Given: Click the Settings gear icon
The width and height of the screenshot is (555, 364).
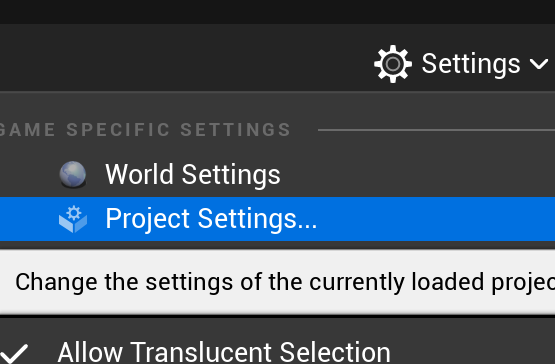Looking at the screenshot, I should click(x=393, y=64).
